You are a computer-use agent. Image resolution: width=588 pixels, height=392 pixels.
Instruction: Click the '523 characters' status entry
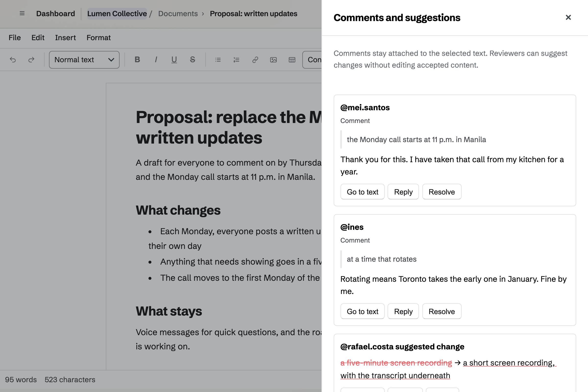pos(70,380)
